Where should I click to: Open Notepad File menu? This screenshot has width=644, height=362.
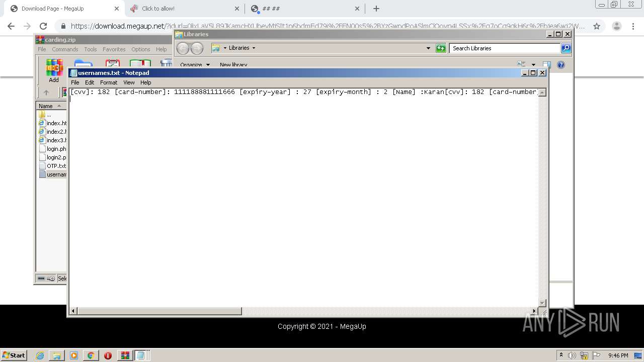coord(75,82)
